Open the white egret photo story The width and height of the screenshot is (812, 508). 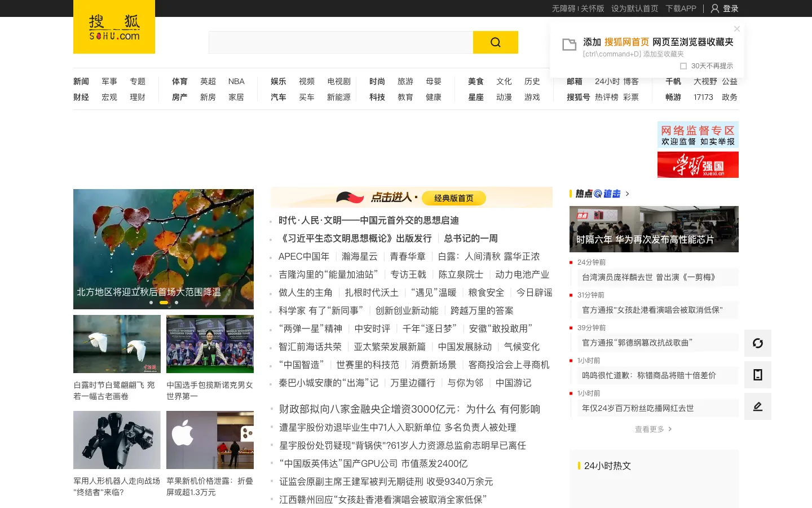[117, 344]
